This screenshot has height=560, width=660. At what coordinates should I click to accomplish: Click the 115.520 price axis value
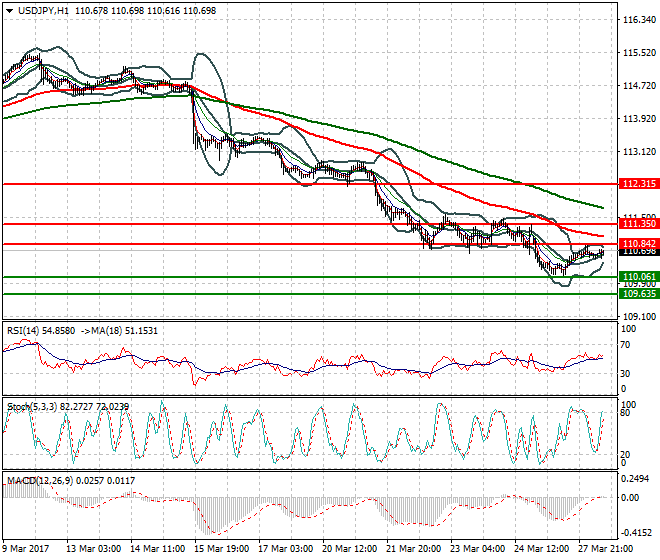pos(639,53)
